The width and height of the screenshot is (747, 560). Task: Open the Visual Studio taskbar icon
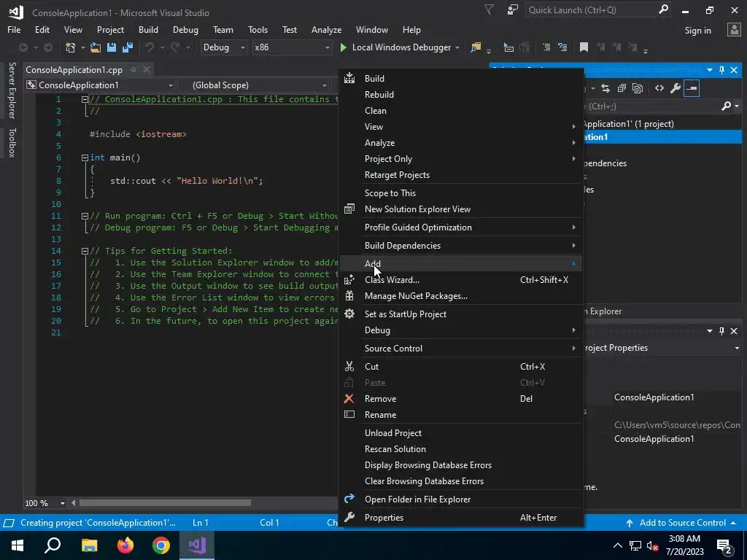[197, 545]
